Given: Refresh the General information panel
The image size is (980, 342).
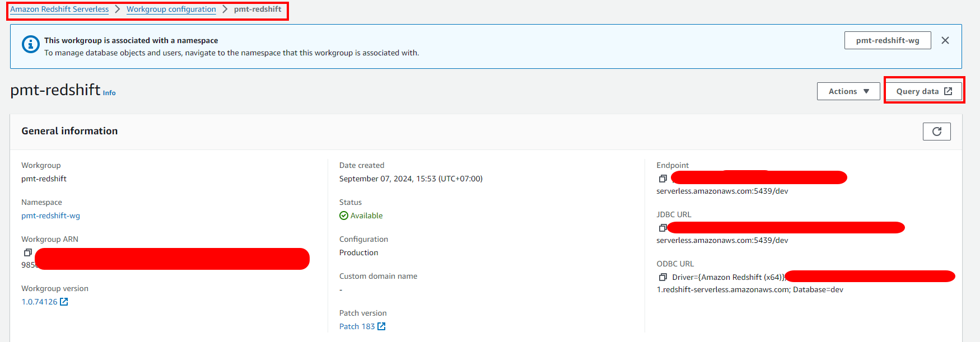Looking at the screenshot, I should click(936, 132).
